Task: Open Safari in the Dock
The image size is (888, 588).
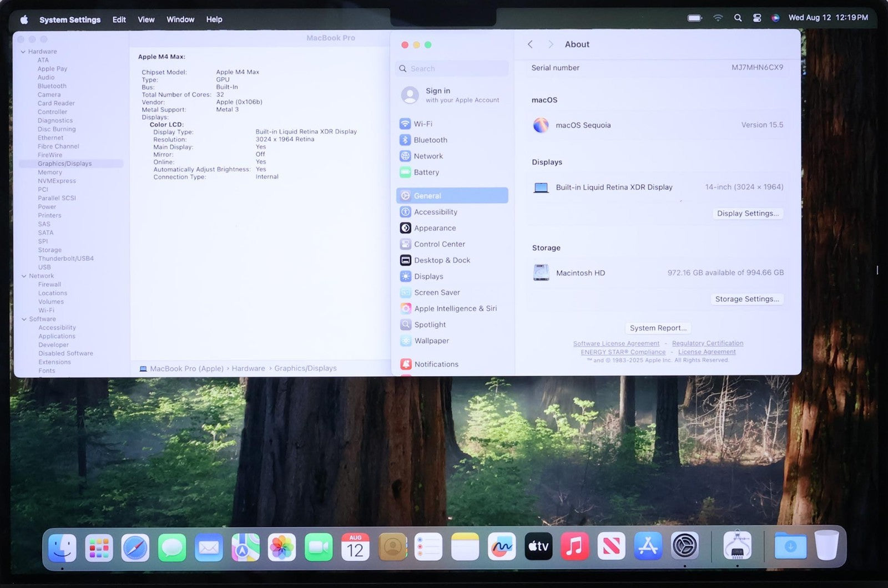Action: pyautogui.click(x=135, y=548)
